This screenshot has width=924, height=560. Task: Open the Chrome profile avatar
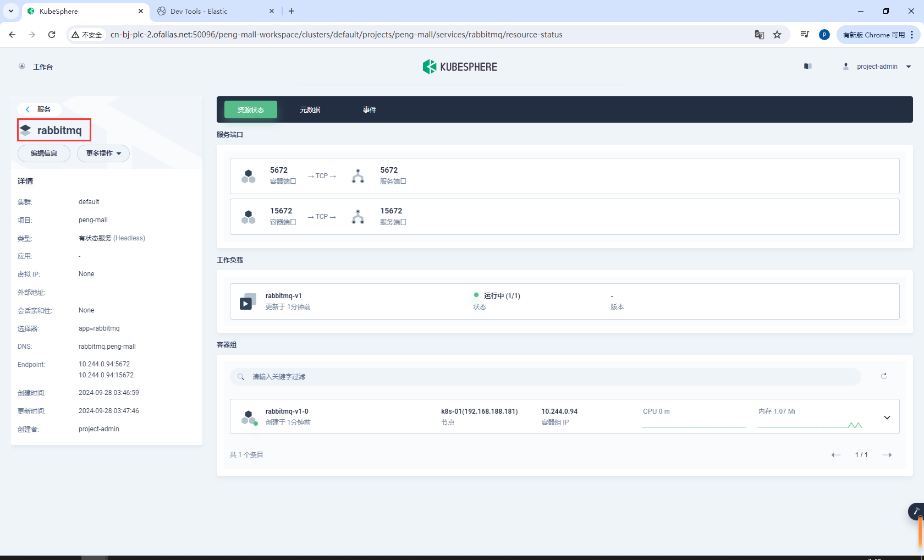(x=824, y=35)
